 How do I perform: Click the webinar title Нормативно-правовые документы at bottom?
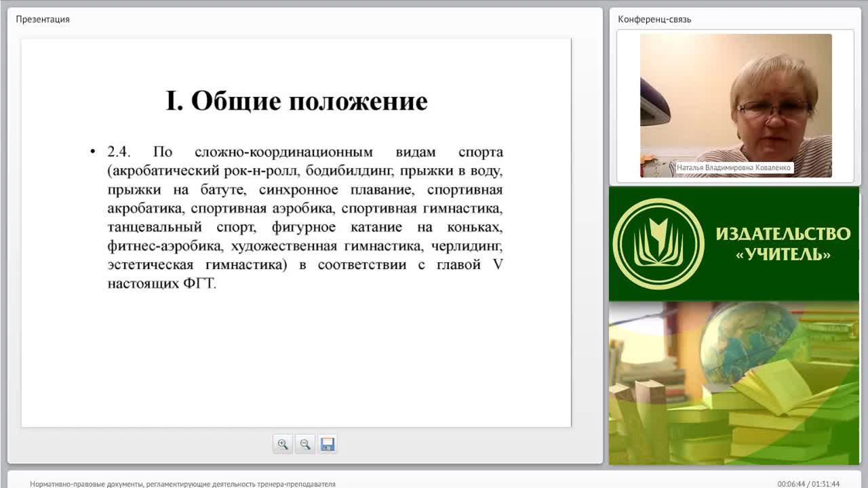[x=182, y=484]
